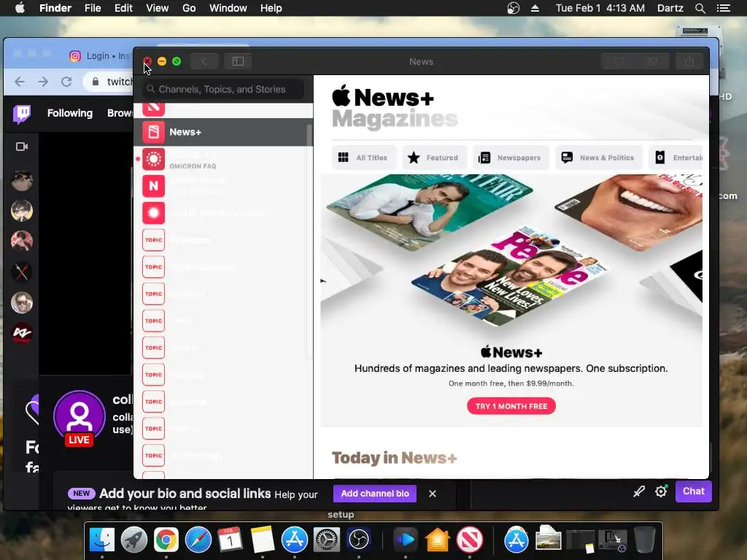Viewport: 747px width, 560px height.
Task: Click TRY 1 MONTH FREE button
Action: click(511, 406)
